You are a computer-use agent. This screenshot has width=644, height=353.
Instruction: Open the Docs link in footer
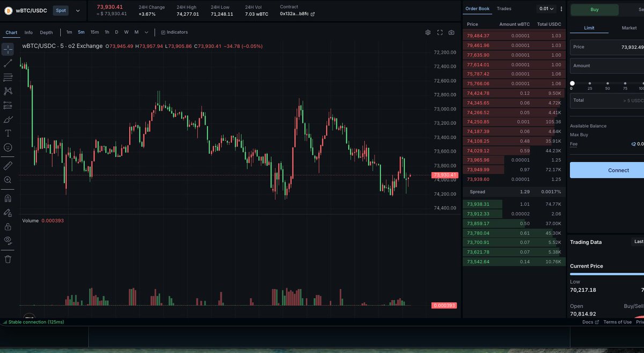point(590,322)
